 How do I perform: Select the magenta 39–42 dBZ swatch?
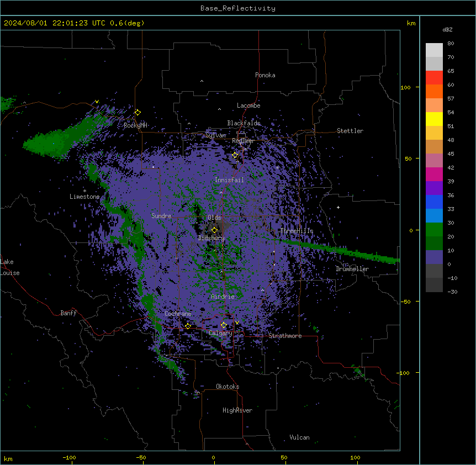pyautogui.click(x=434, y=175)
